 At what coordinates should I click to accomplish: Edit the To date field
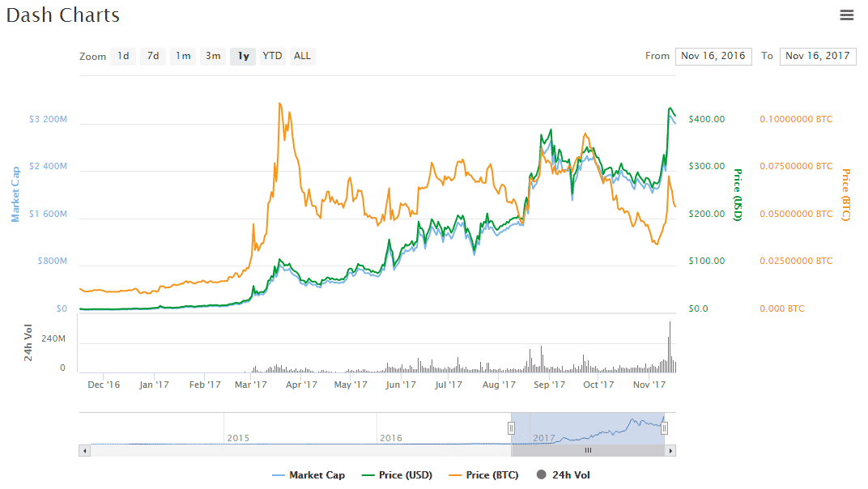818,56
